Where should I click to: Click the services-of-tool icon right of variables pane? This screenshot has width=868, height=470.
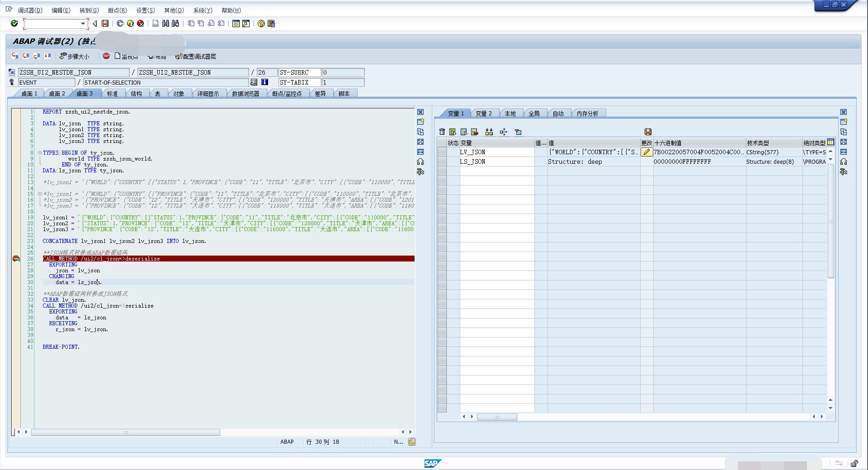[844, 172]
